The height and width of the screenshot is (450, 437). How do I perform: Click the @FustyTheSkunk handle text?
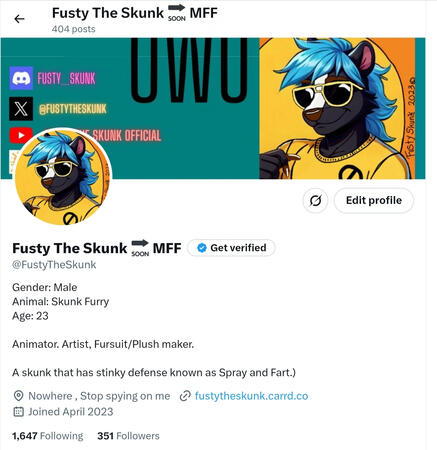(54, 265)
